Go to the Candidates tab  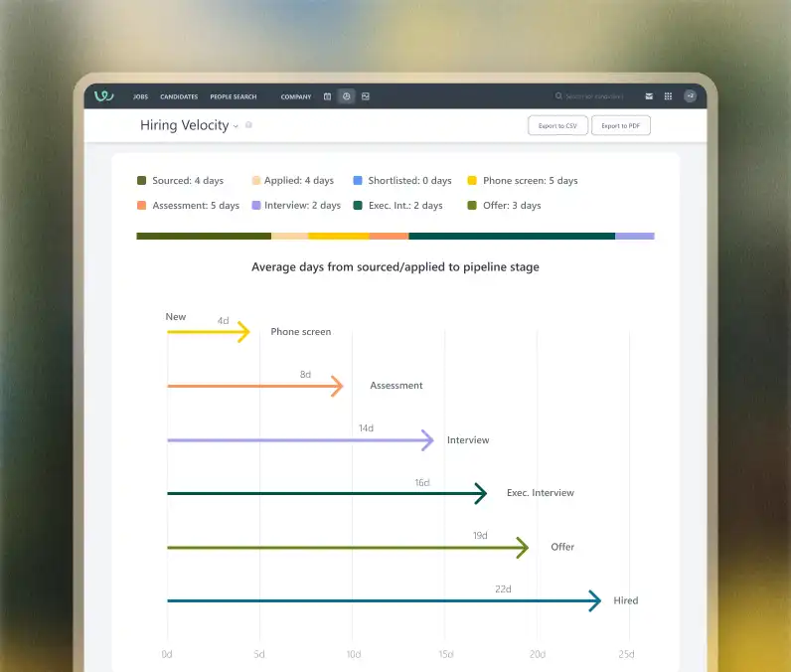pos(179,96)
